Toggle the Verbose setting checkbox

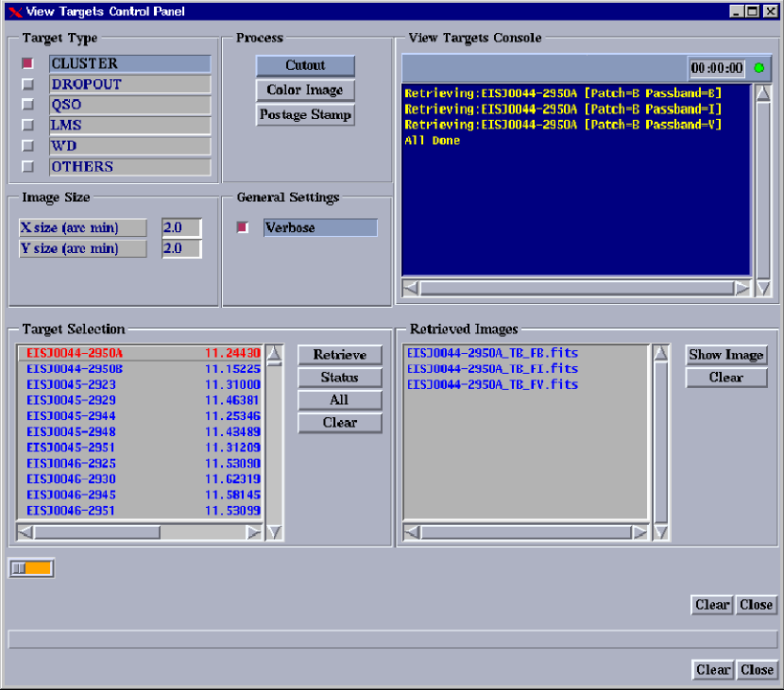point(243,227)
